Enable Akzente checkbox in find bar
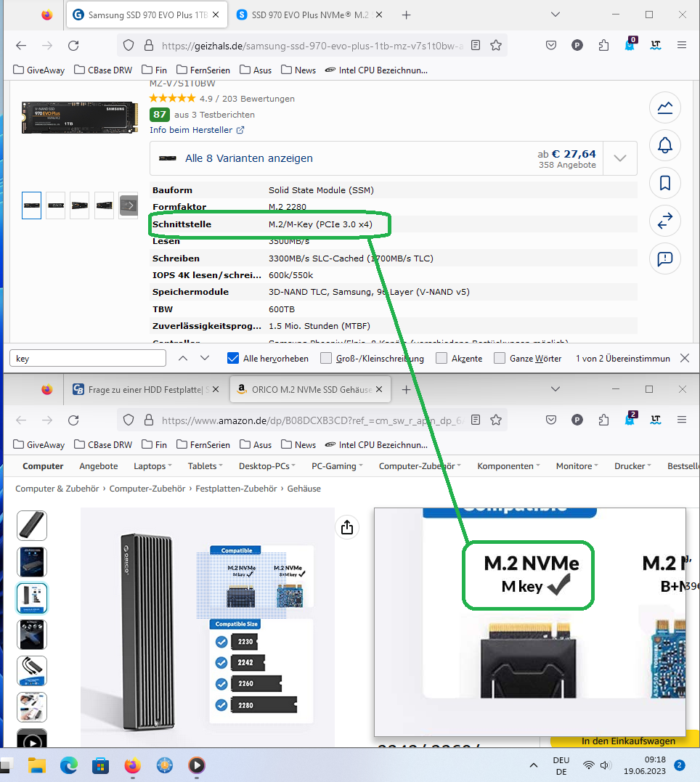 pyautogui.click(x=441, y=358)
